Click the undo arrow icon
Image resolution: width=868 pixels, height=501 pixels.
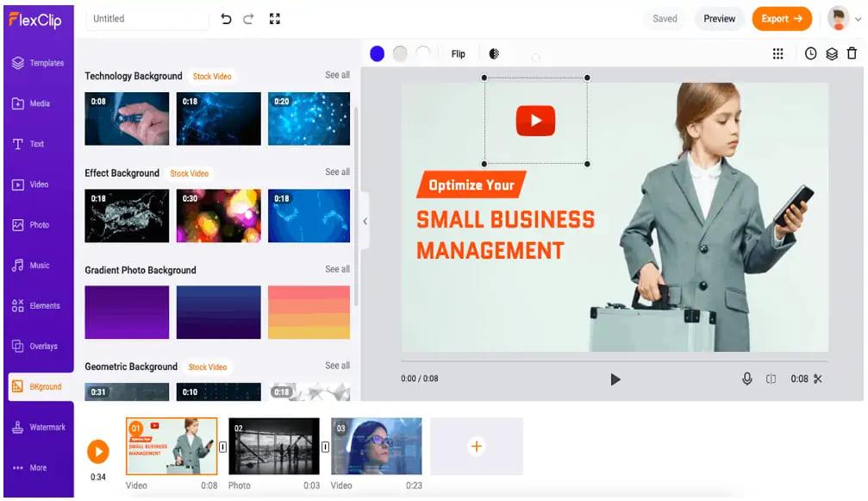coord(226,19)
